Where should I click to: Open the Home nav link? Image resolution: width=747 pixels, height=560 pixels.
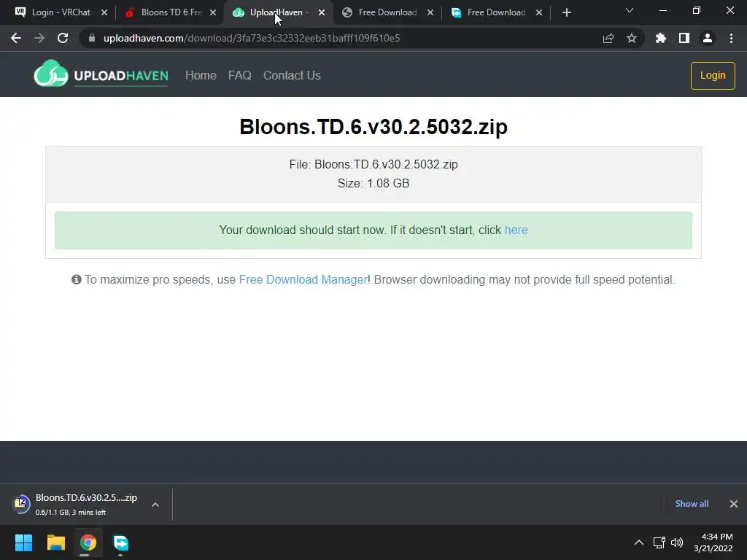click(x=201, y=75)
